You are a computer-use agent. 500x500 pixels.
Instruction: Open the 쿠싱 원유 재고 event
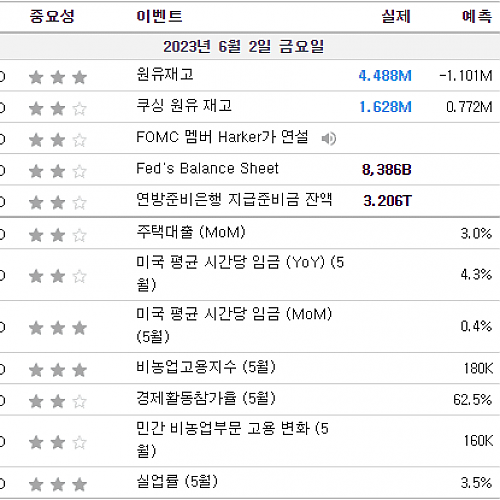click(x=184, y=106)
